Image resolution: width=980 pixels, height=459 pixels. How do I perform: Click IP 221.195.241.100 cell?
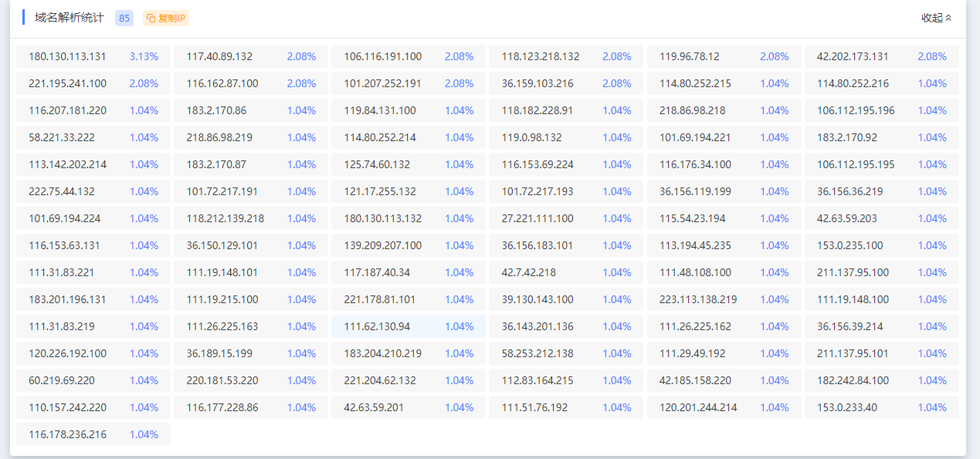click(x=93, y=83)
